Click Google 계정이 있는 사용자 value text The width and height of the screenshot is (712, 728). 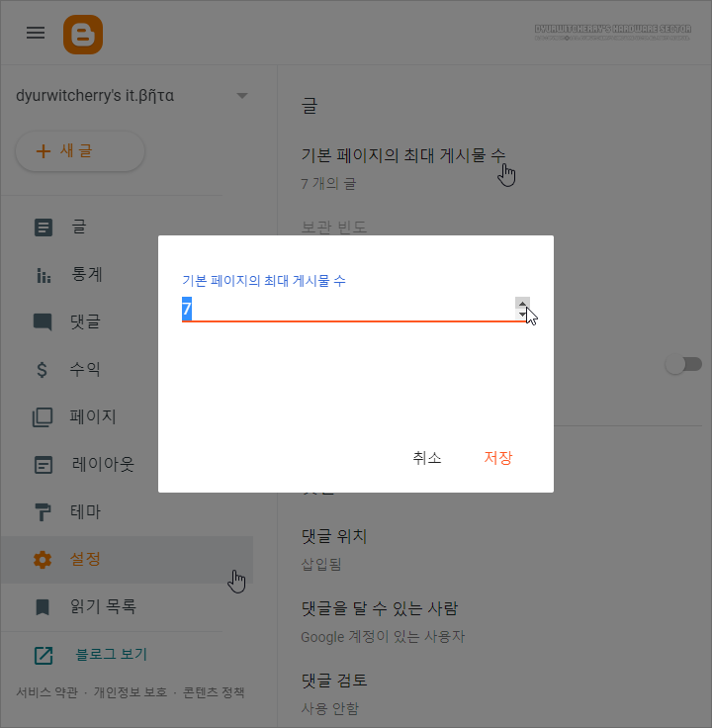[383, 637]
